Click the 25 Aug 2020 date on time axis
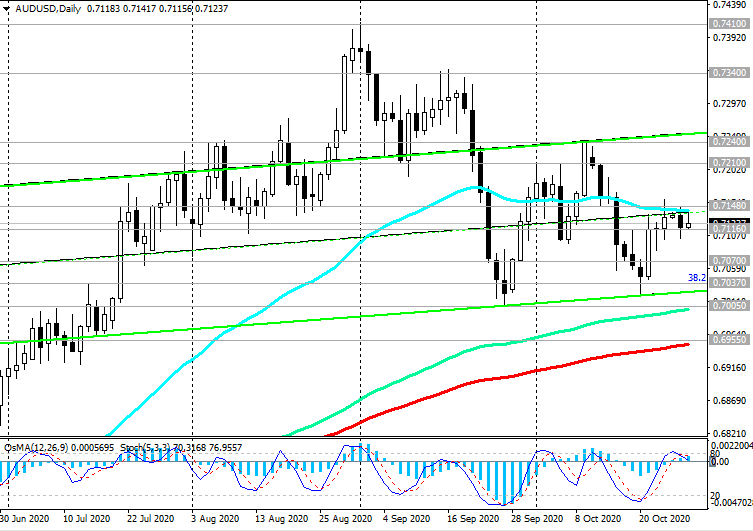Image resolution: width=753 pixels, height=531 pixels. pos(345,519)
